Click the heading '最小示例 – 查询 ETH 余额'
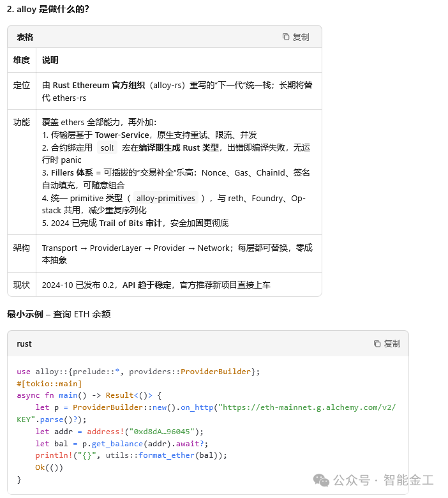Image resolution: width=448 pixels, height=498 pixels. pyautogui.click(x=59, y=314)
